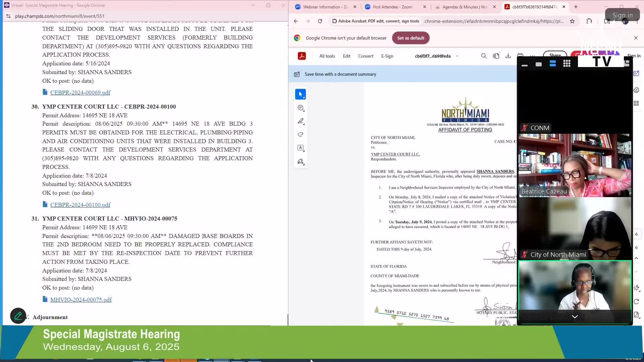Expand the PDF filename dropdown arrow
Image resolution: width=644 pixels, height=362 pixels.
click(457, 56)
